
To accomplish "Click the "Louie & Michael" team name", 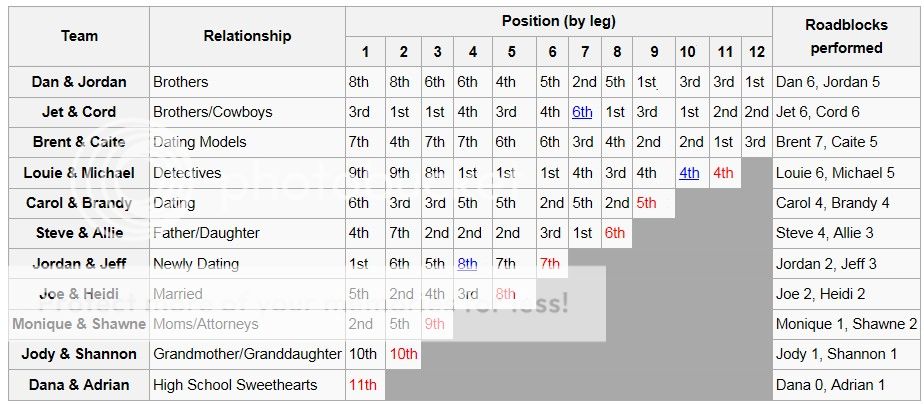I will [x=80, y=173].
